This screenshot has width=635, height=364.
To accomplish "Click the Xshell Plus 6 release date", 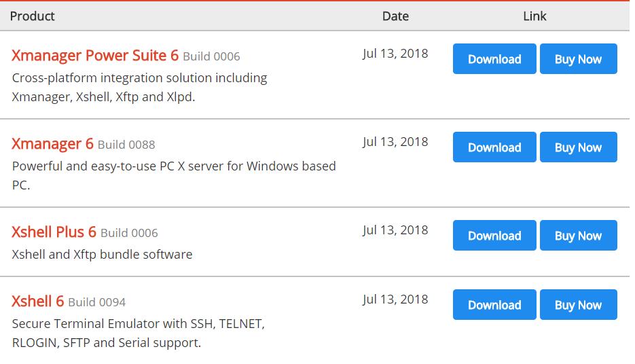I will pyautogui.click(x=395, y=230).
